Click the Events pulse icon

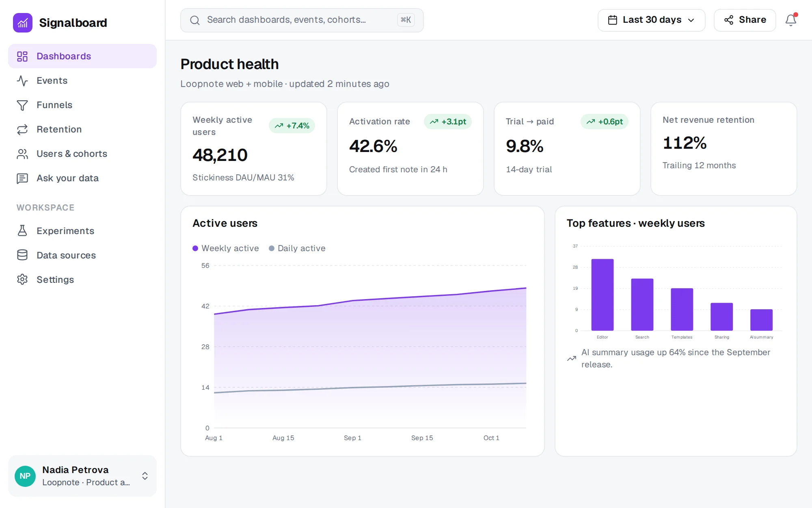[22, 80]
